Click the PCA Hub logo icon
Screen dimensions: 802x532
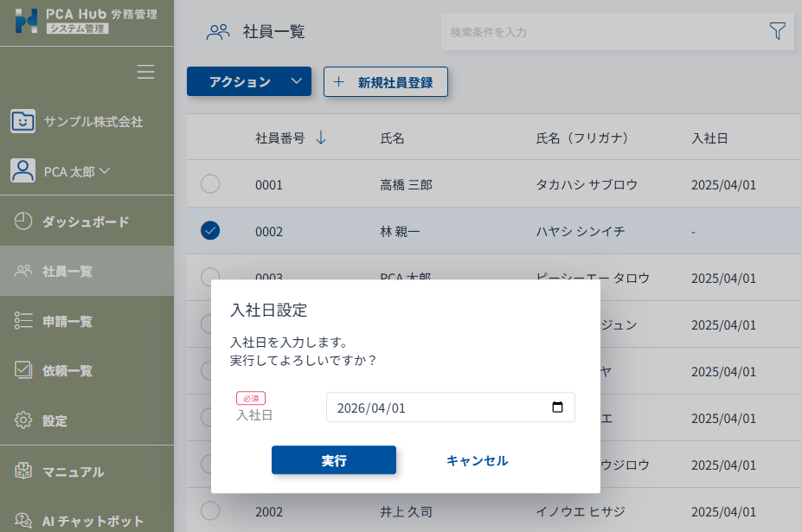[x=27, y=20]
